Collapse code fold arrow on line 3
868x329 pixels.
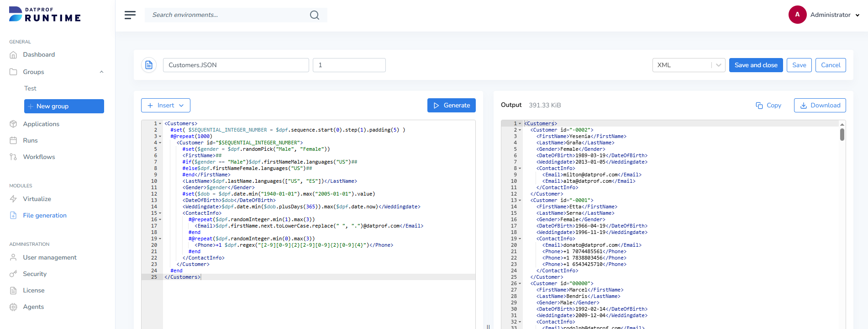(x=160, y=136)
